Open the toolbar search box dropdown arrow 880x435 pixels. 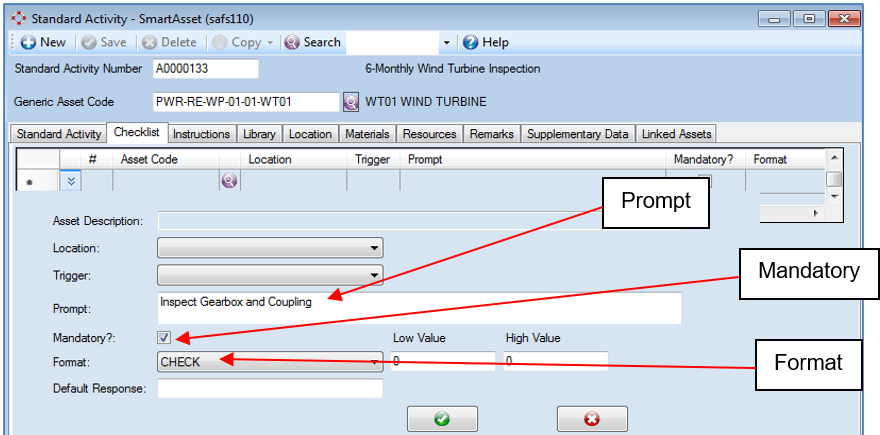447,43
